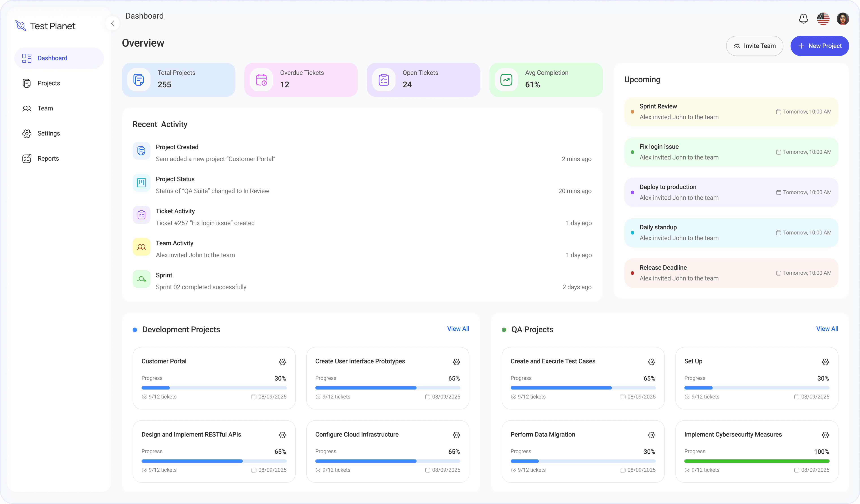
Task: Open settings gear on Perform Data Migration card
Action: pos(651,435)
